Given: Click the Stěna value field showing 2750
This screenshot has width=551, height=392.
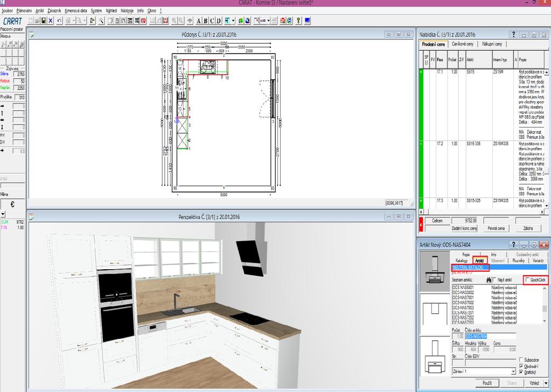Looking at the screenshot, I should click(19, 74).
